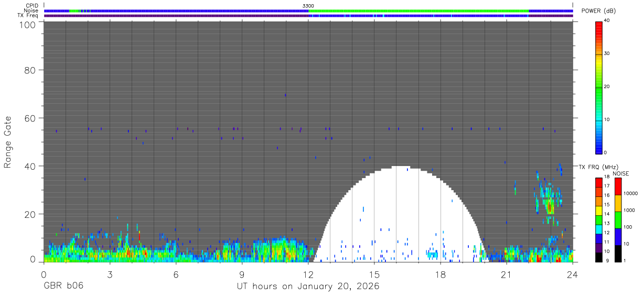
Task: Click the '80' tick on Range Gate axis
Action: tap(30, 70)
